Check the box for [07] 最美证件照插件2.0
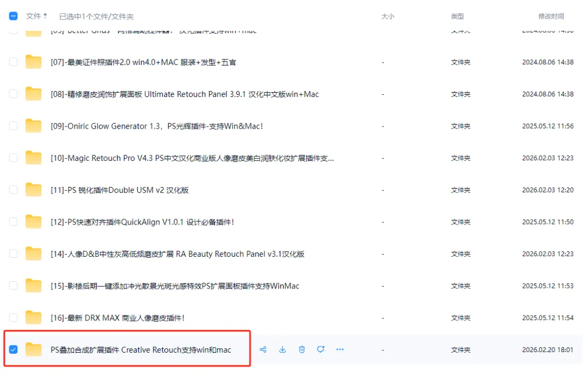This screenshot has height=375, width=588. click(x=13, y=62)
